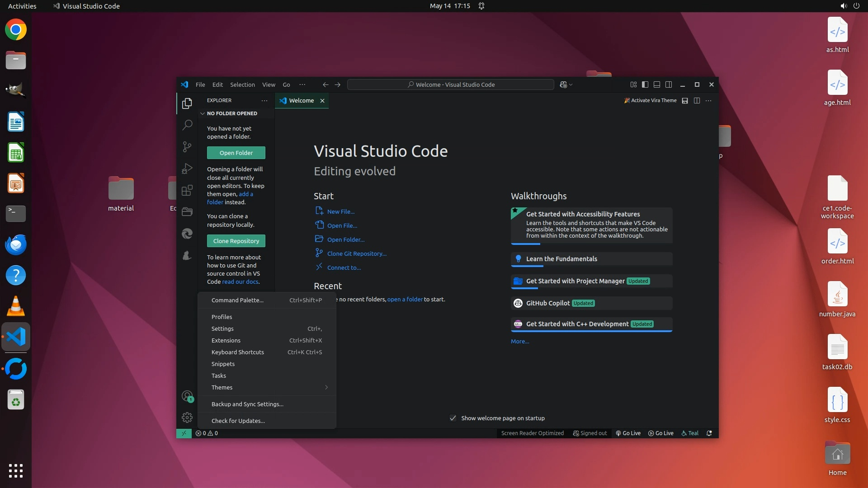Click the Manage gear icon
Image resolution: width=868 pixels, height=488 pixels.
[187, 418]
